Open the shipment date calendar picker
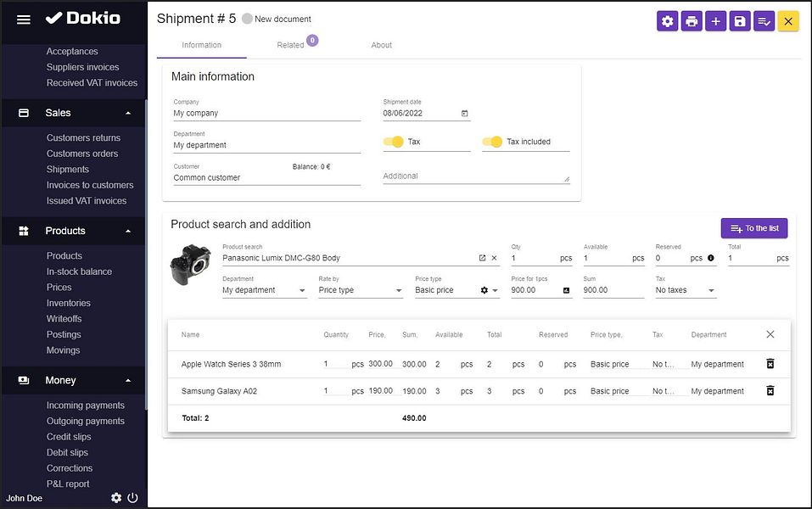The height and width of the screenshot is (509, 812). click(x=464, y=114)
